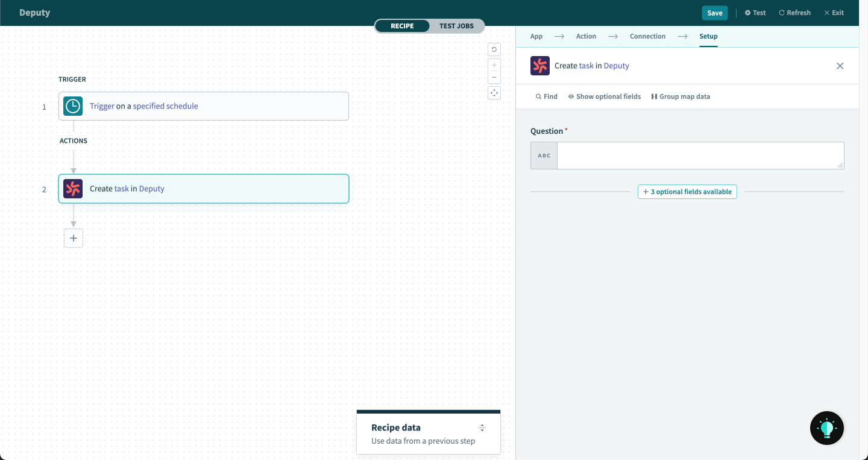This screenshot has width=868, height=460.
Task: Click the Deputy logo in the setup panel header
Action: tap(539, 65)
